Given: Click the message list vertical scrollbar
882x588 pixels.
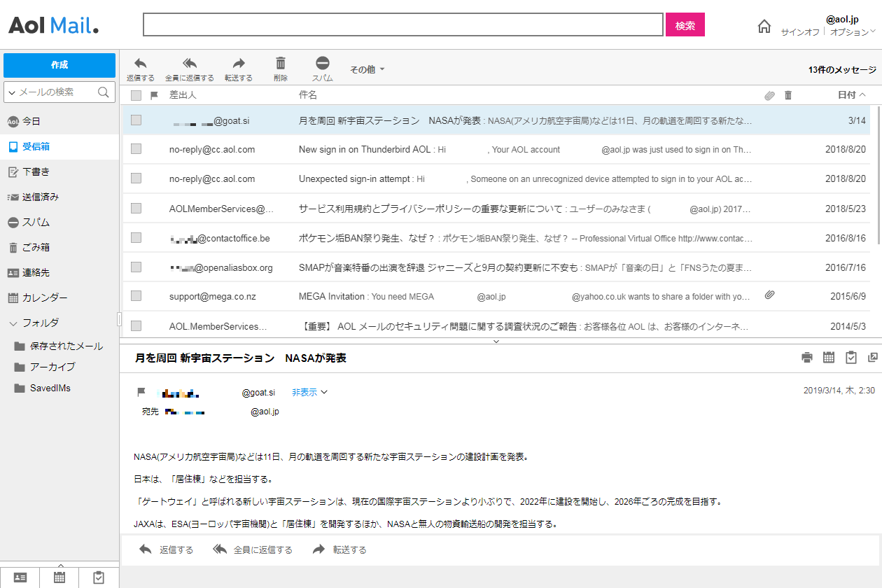Looking at the screenshot, I should [879, 174].
